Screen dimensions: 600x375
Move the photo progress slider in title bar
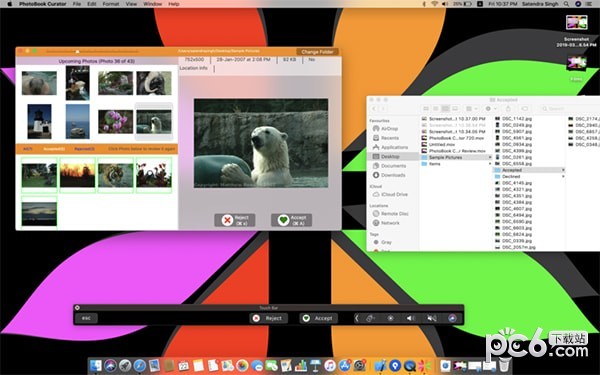click(x=92, y=51)
